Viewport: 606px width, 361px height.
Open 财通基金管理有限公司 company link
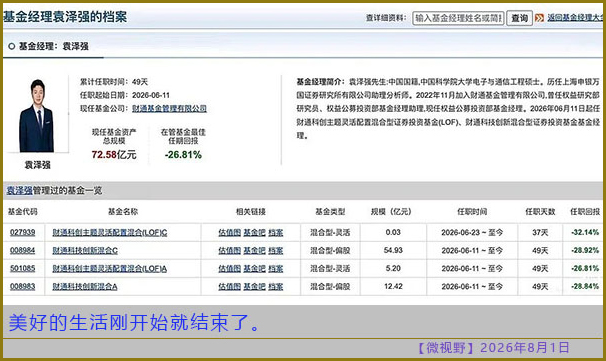click(x=169, y=108)
